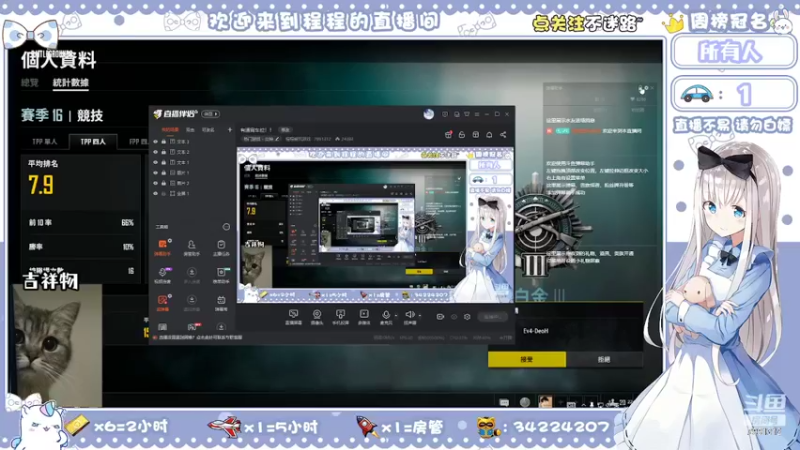Open the tool icon with green badge
Image resolution: width=800 pixels, height=450 pixels.
[x=221, y=274]
